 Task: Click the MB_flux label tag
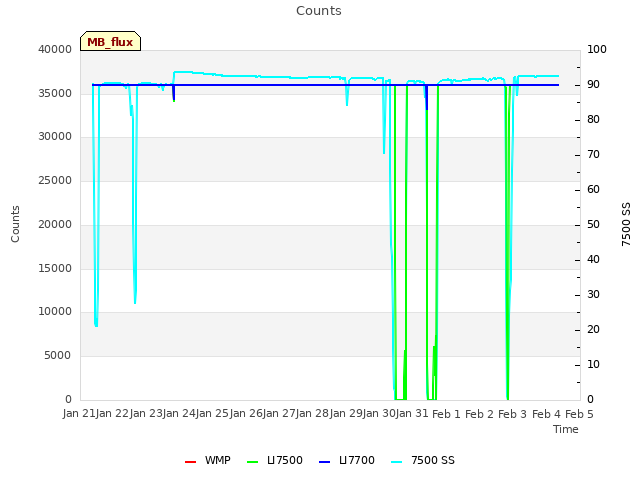pos(110,41)
